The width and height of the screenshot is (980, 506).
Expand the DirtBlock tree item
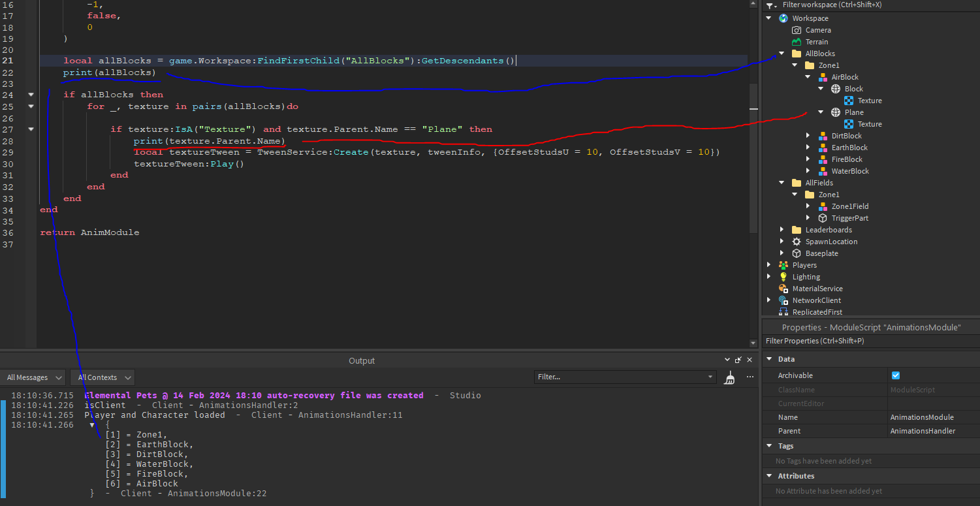808,135
